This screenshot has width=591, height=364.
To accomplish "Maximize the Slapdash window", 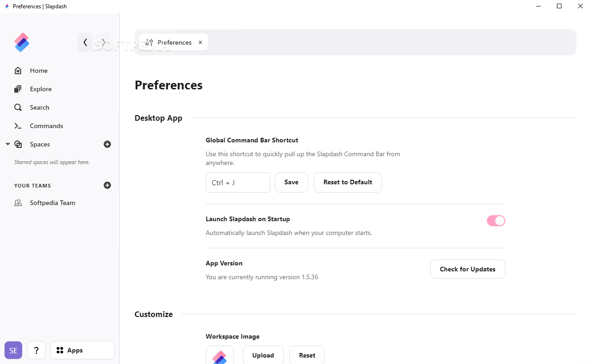I will 559,6.
